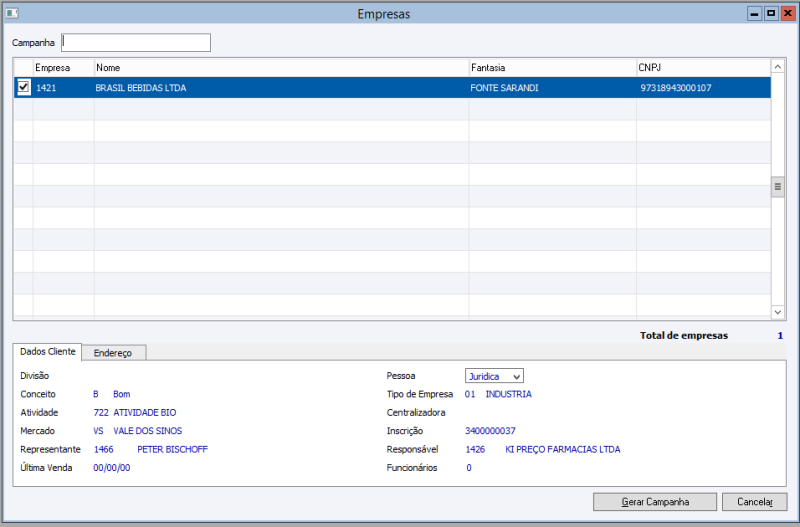Sort by the Nome column header
The width and height of the screenshot is (800, 527).
pyautogui.click(x=280, y=67)
